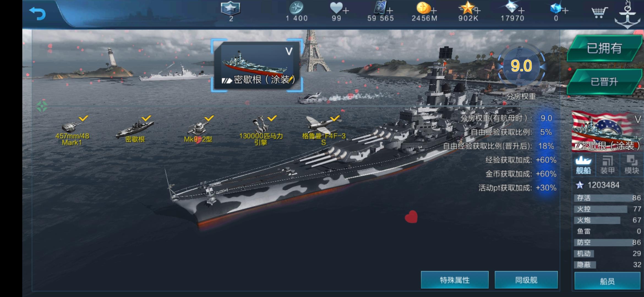Viewport: 644px width, 297px height.
Task: Click the green move-camera crosshair icon
Action: click(x=42, y=106)
